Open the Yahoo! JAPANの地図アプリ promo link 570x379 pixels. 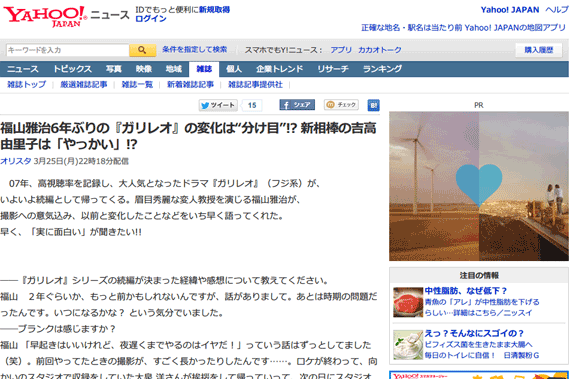463,28
